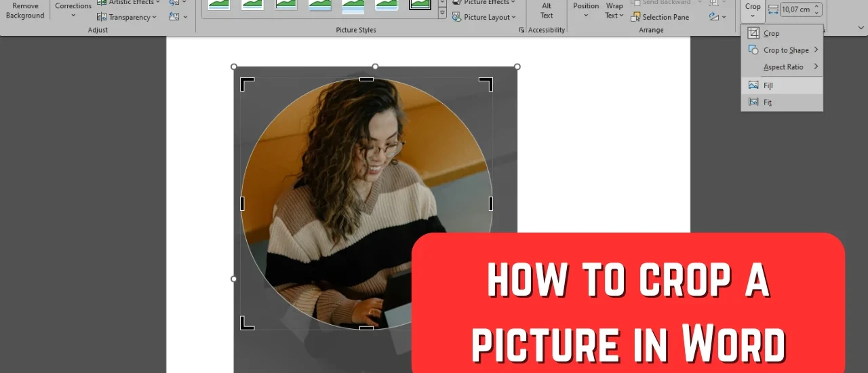Apply the first picture style thumbnail

[218, 4]
